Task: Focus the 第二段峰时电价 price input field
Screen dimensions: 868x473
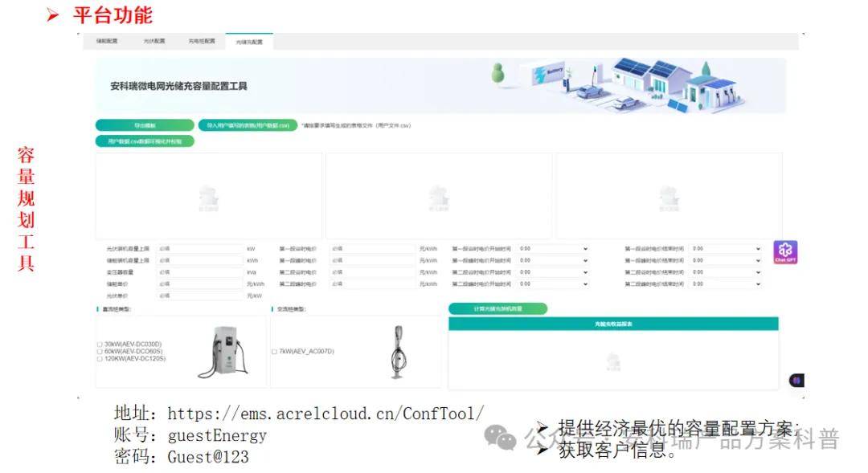Action: pos(373,283)
